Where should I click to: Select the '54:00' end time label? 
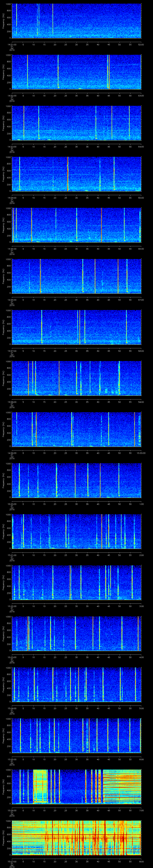(x=141, y=147)
